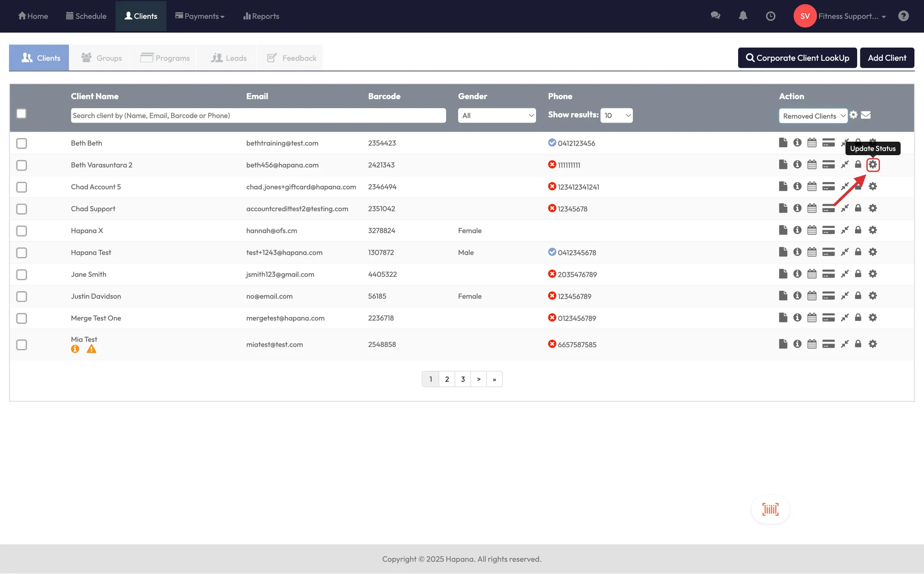This screenshot has height=574, width=924.
Task: Open the Payments menu in navbar
Action: click(200, 16)
